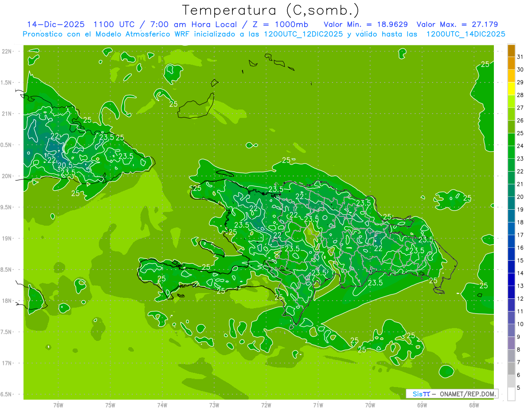This screenshot has height=411, width=532.
Task: Select the 'Z = 1000mb' level text
Action: tap(280, 24)
